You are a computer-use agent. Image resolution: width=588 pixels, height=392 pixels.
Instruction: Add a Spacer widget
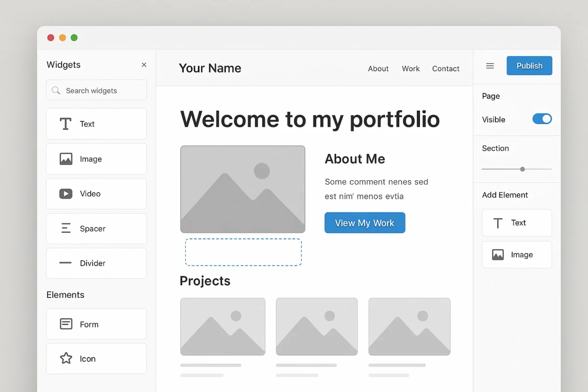coord(66,228)
